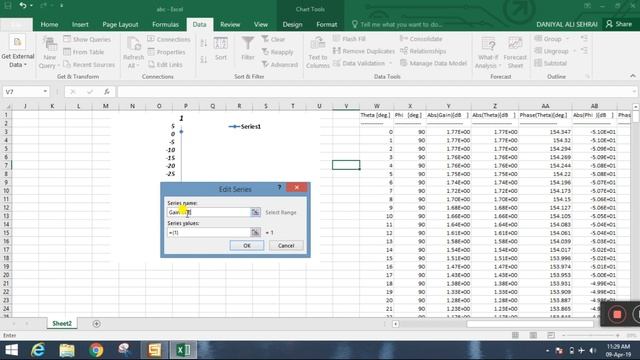Open the chart Design tab
This screenshot has width=640, height=360.
pos(292,24)
